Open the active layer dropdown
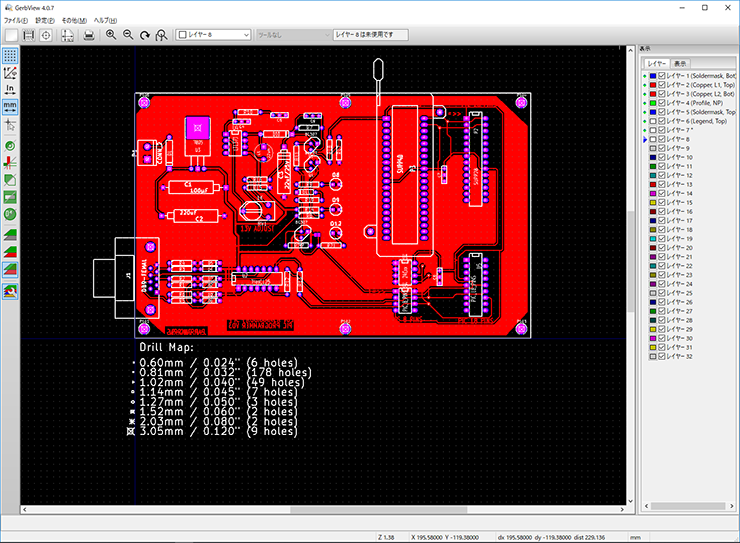The image size is (740, 543). [213, 35]
